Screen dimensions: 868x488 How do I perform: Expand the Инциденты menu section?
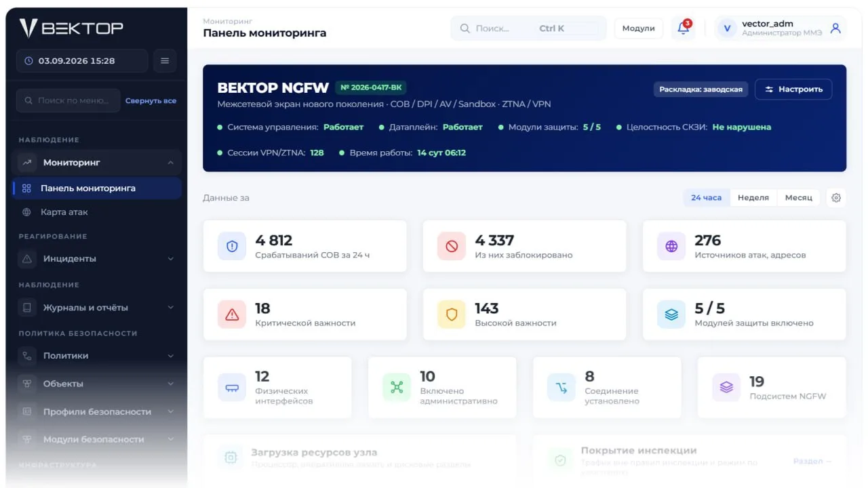pos(99,259)
